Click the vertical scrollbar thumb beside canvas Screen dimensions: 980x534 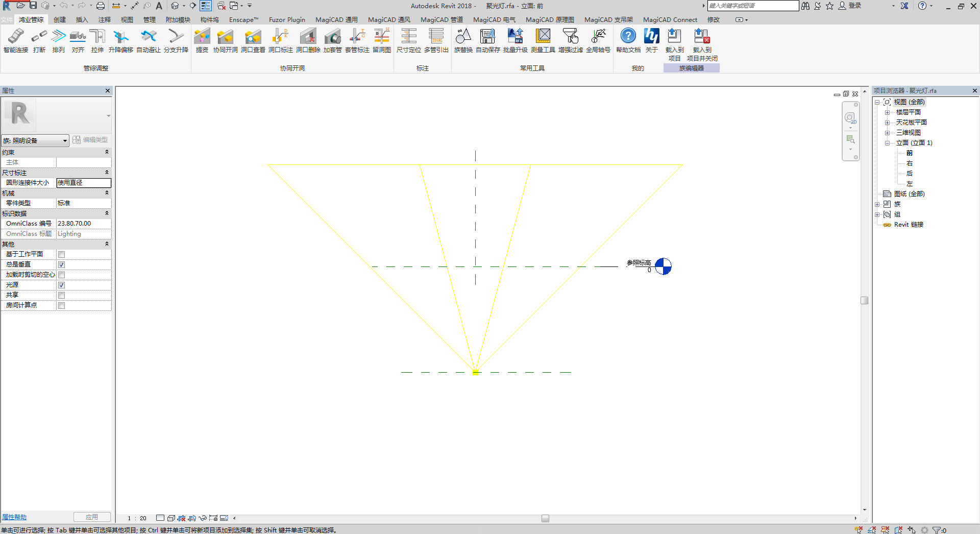click(865, 300)
